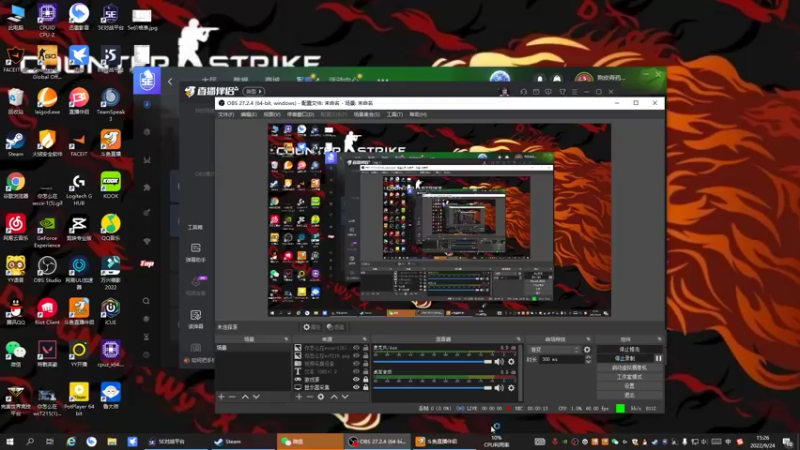Pop out the Controls dock via its header icon
The height and width of the screenshot is (450, 800).
tap(659, 339)
